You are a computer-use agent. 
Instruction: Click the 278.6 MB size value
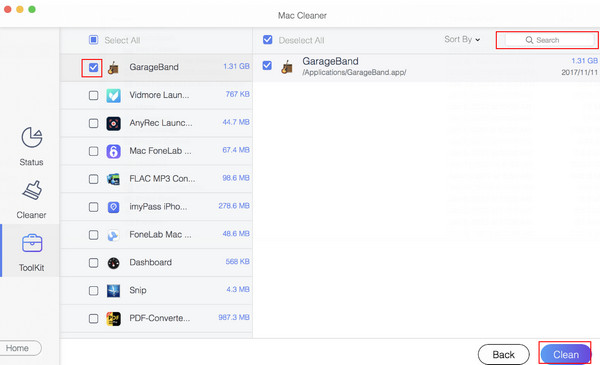pos(234,205)
